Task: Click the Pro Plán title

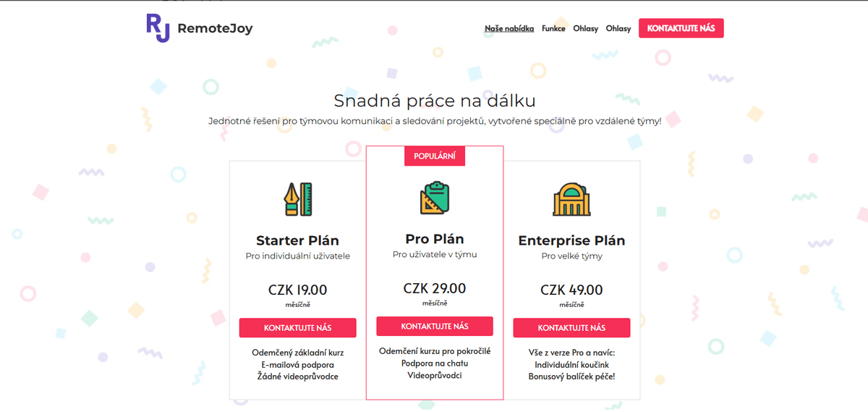Action: tap(435, 239)
